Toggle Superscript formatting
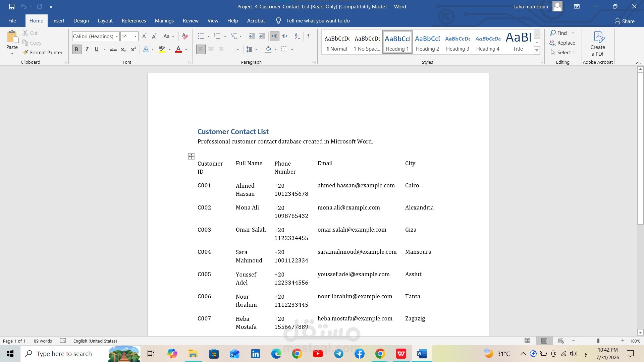 click(133, 49)
